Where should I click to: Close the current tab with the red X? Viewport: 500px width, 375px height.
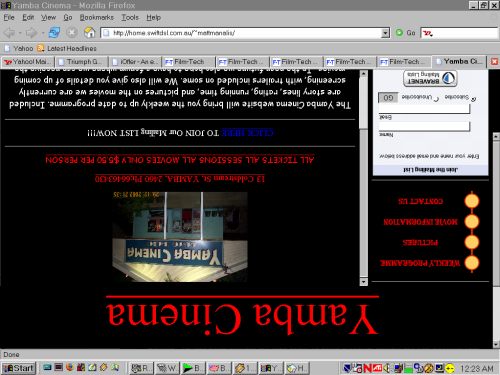(494, 62)
